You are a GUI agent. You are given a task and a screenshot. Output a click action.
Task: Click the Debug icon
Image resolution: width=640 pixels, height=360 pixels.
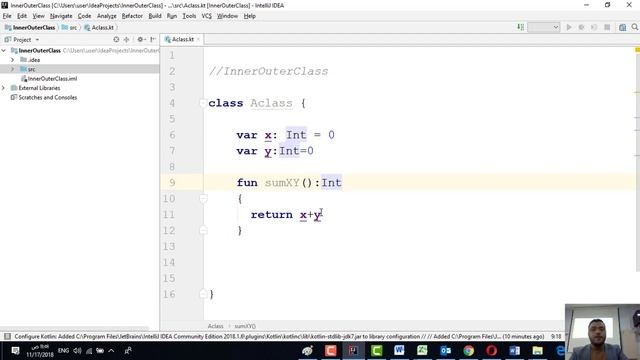pos(582,27)
